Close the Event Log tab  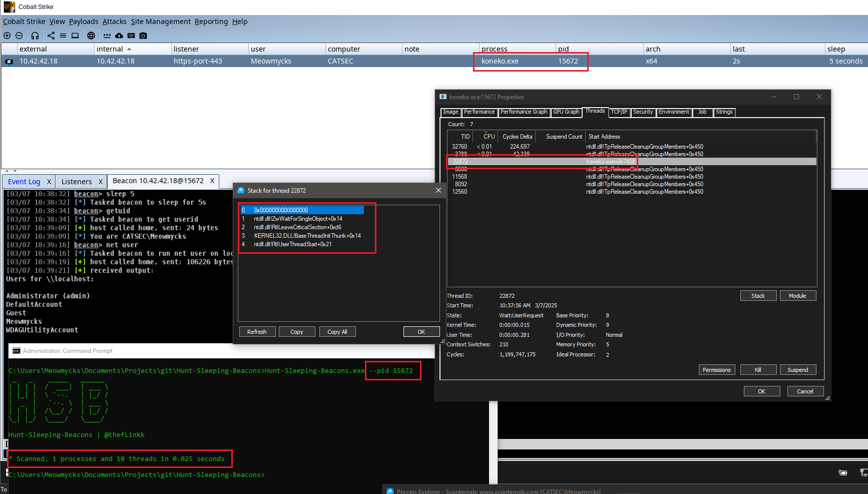[x=49, y=182]
